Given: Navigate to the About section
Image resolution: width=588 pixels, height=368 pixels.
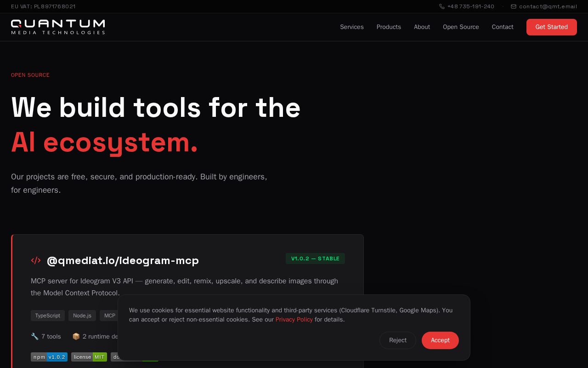Looking at the screenshot, I should coord(422,27).
